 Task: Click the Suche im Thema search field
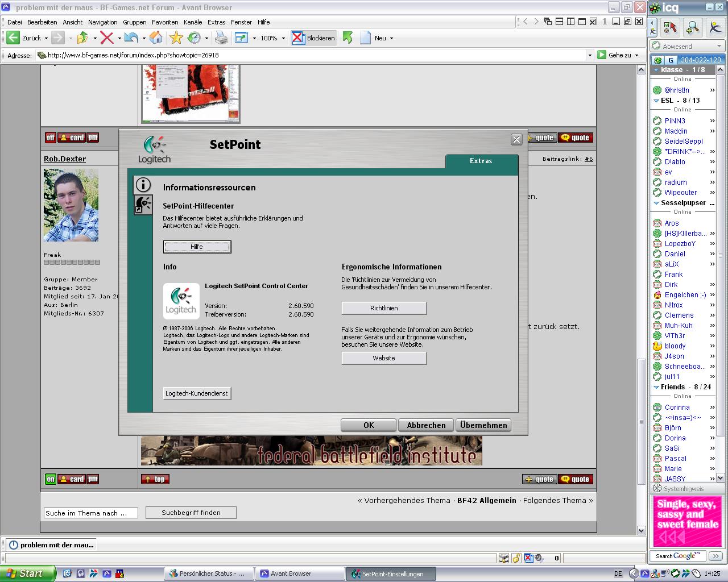91,513
